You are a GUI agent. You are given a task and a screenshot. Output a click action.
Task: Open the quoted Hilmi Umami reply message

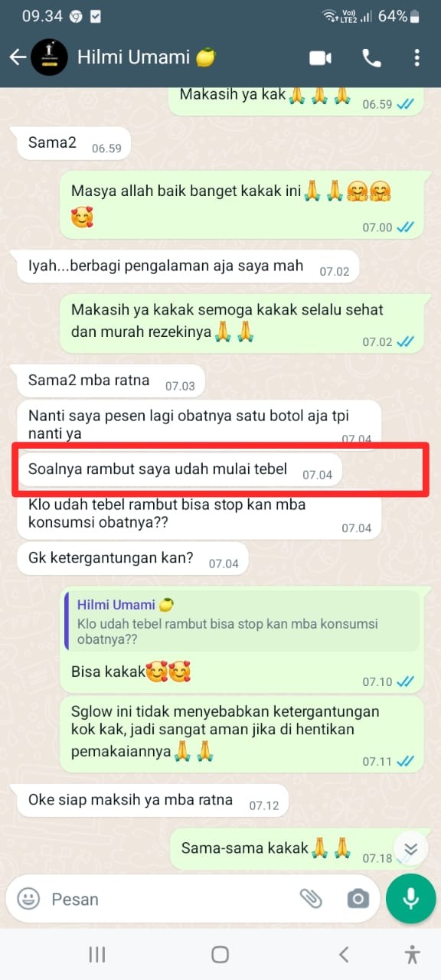point(242,621)
